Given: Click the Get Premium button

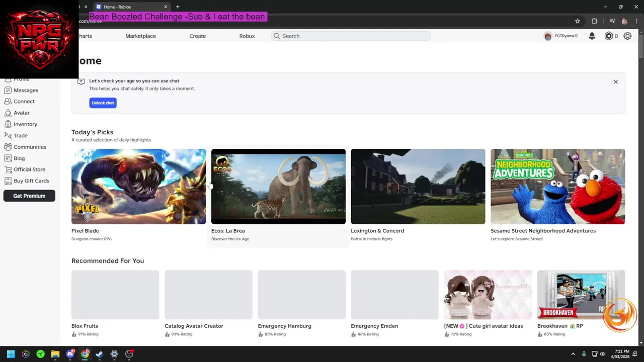Looking at the screenshot, I should coord(29,196).
